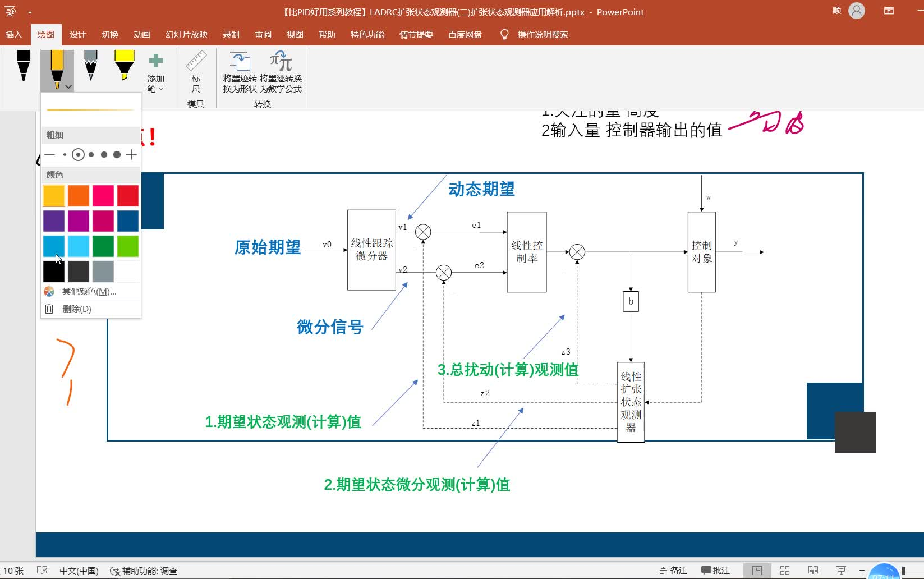Click Convert Ink to Shape (将墨迹转换为形状)
Viewport: 924px width, 579px height.
[x=240, y=72]
